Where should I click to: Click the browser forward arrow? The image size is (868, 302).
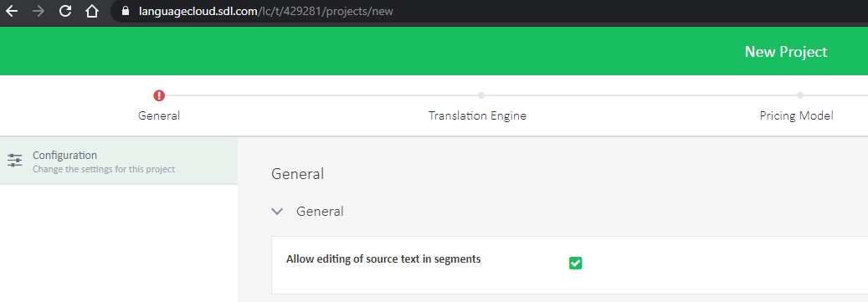39,11
